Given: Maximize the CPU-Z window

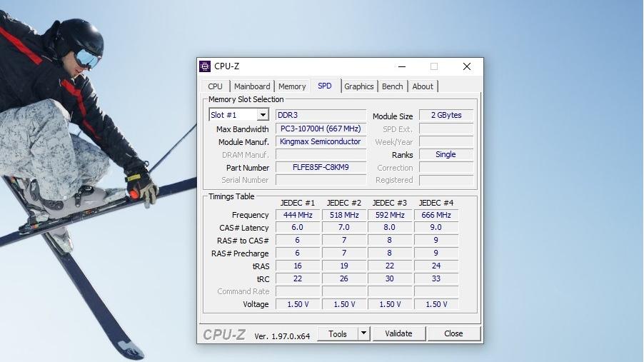Looking at the screenshot, I should click(433, 66).
